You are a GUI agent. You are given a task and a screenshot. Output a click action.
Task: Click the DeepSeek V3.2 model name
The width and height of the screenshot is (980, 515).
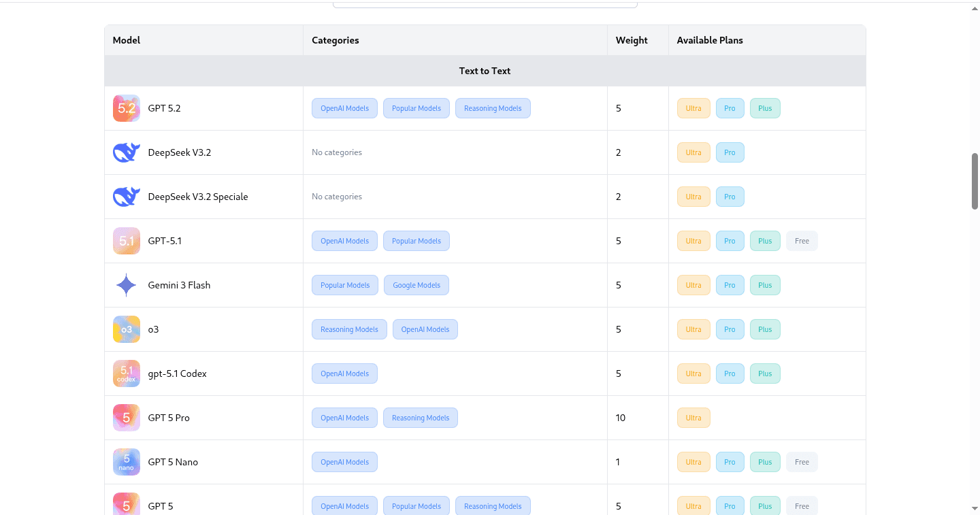tap(180, 152)
